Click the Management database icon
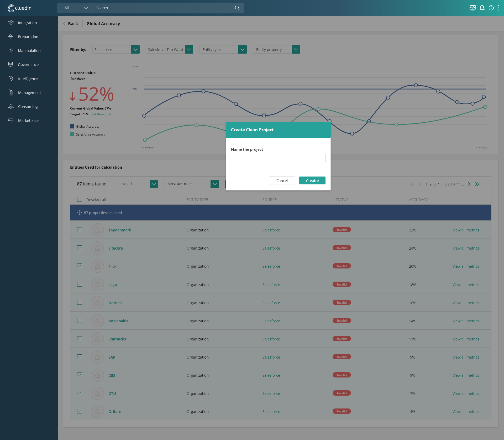Image resolution: width=504 pixels, height=440 pixels. (x=11, y=92)
